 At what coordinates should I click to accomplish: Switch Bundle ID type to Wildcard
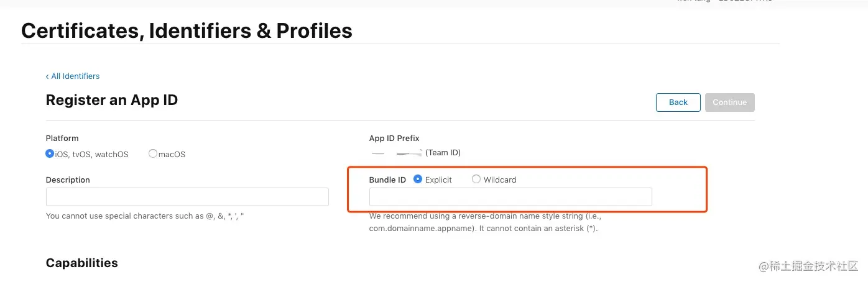coord(476,180)
